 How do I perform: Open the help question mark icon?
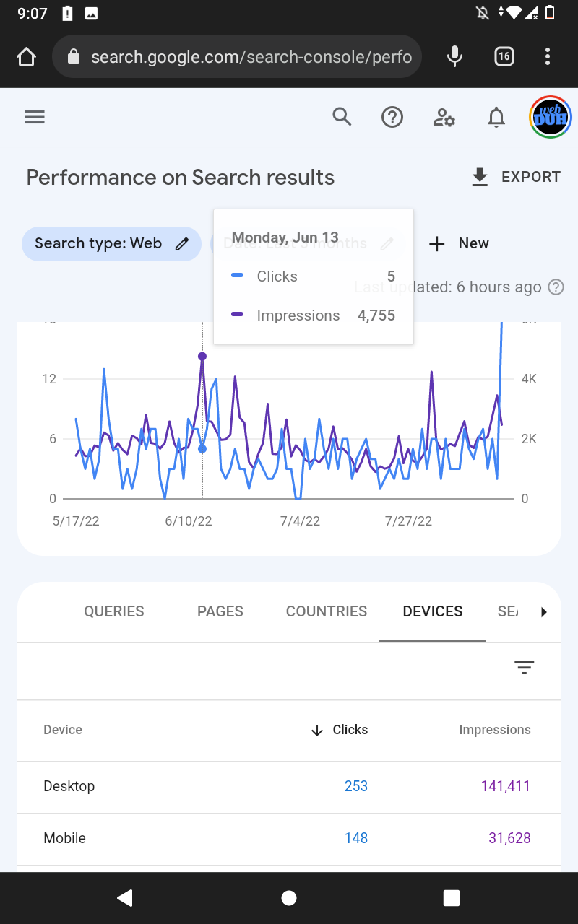coord(392,117)
